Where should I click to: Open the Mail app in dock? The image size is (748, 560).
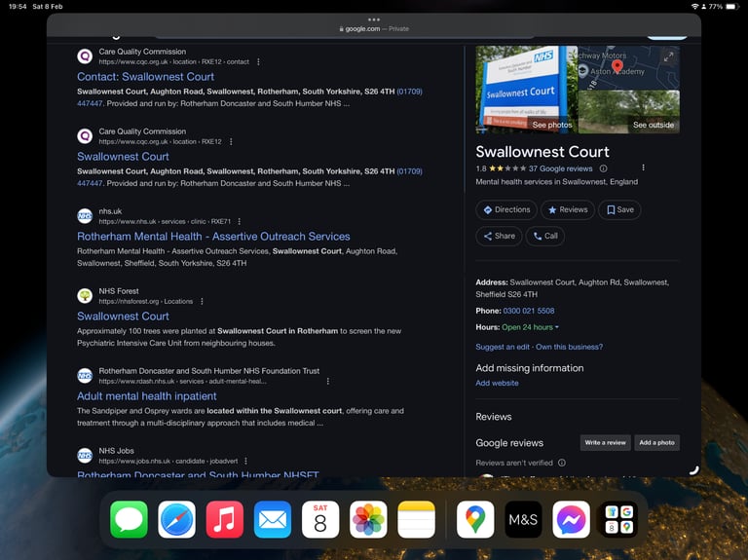coord(273,519)
